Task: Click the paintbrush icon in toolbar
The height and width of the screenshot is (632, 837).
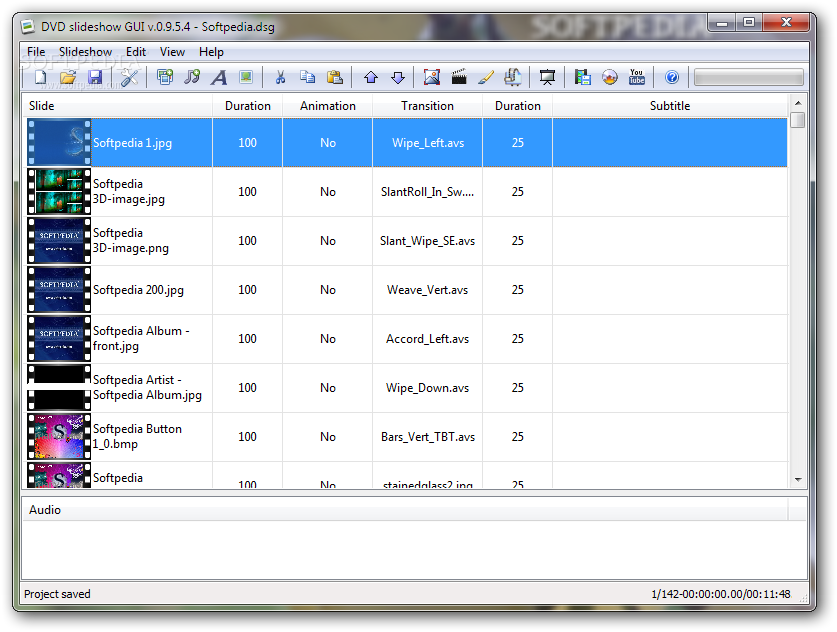Action: pyautogui.click(x=486, y=77)
